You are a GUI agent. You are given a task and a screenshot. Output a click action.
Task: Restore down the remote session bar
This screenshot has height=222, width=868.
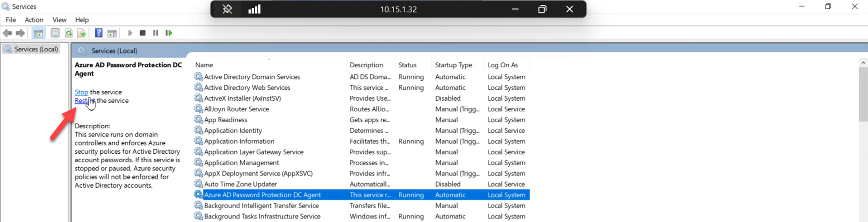coord(542,9)
